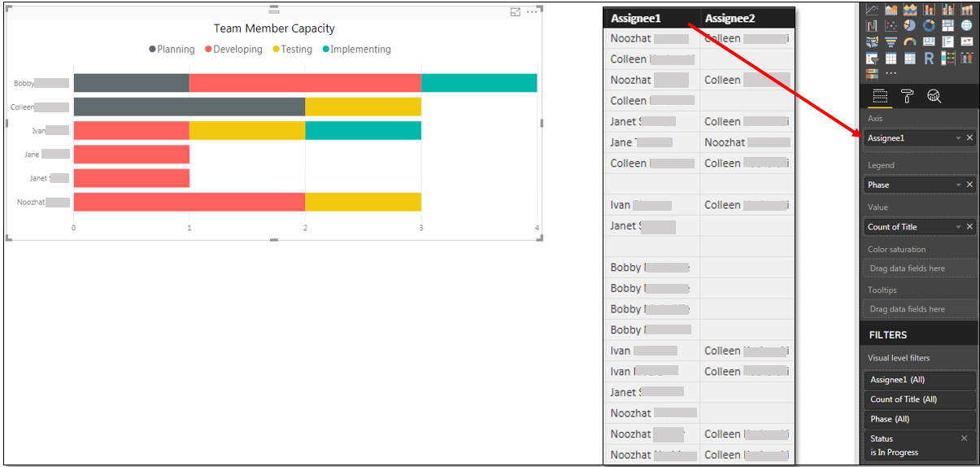Click the Color saturation drop field
980x467 pixels.
[x=920, y=268]
